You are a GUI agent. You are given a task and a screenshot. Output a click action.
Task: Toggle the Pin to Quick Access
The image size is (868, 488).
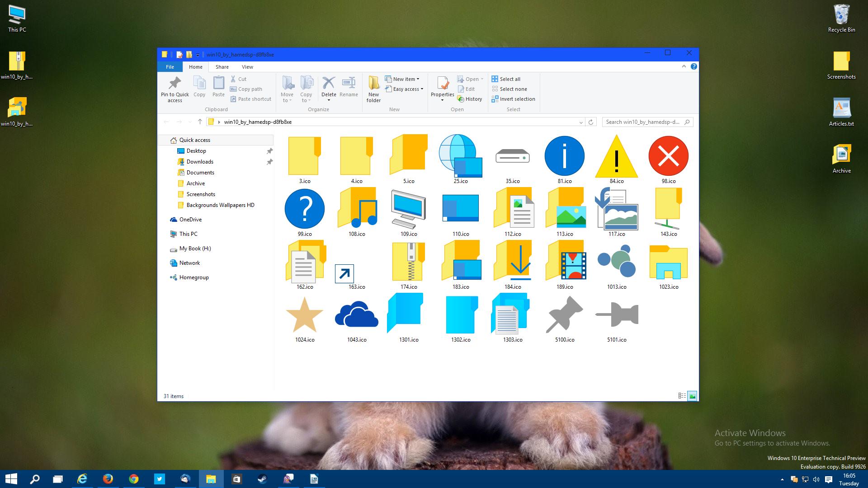click(174, 88)
